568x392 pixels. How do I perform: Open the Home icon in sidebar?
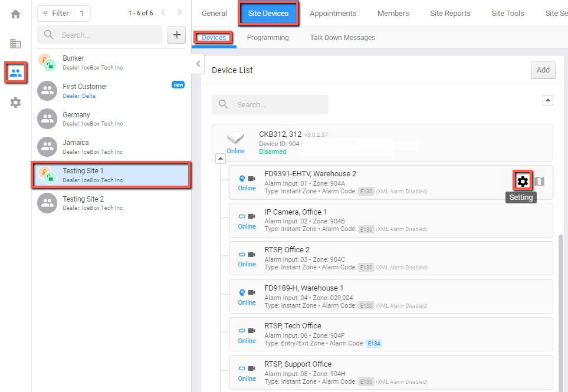pos(15,14)
